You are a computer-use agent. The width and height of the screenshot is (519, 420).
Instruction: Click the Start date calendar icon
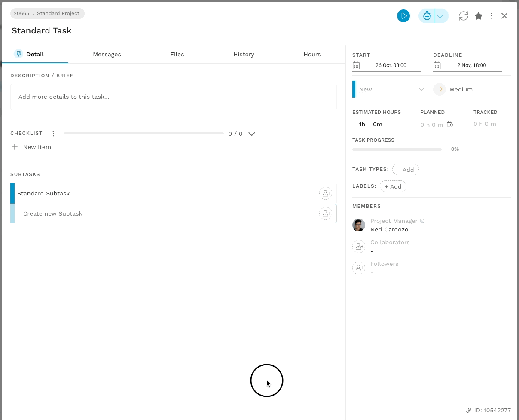tap(356, 65)
